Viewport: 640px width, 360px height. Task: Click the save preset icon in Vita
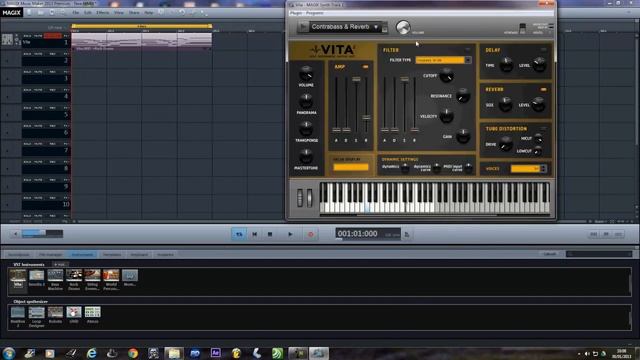pos(384,29)
